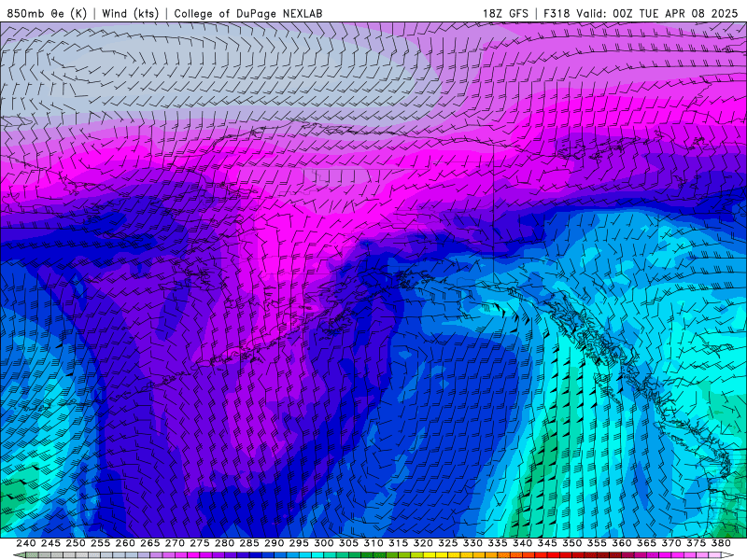The image size is (747, 560).
Task: Click the 255 color scale label
Action: pyautogui.click(x=100, y=543)
